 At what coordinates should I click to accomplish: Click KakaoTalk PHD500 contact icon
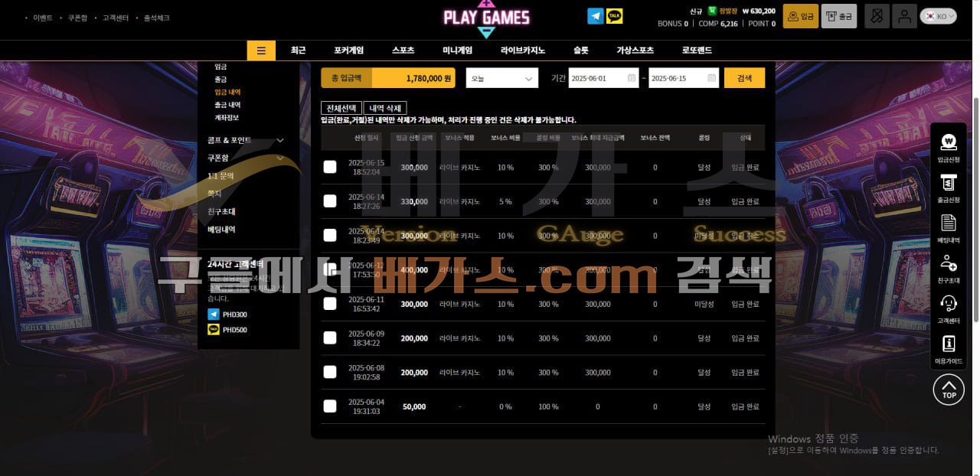coord(214,330)
